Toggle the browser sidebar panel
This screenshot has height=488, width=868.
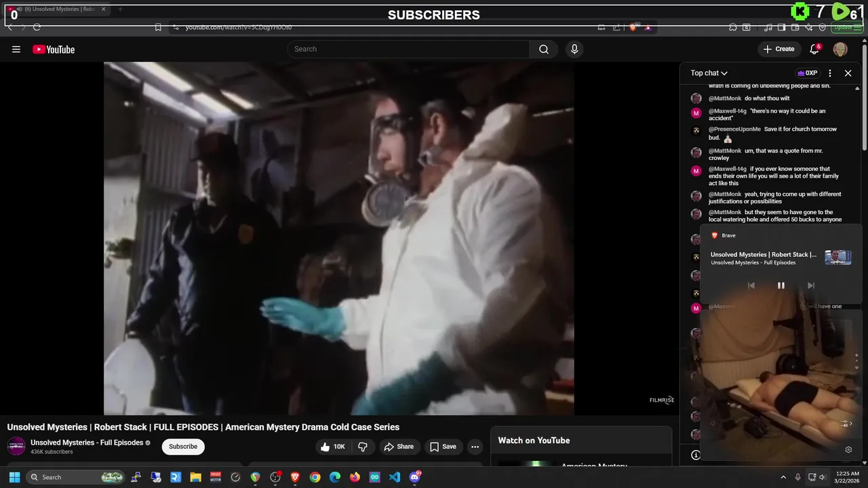point(782,27)
